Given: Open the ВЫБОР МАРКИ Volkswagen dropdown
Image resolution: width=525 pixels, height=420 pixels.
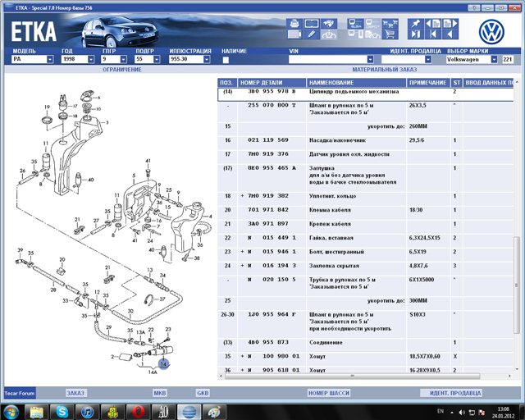Looking at the screenshot, I should pos(494,59).
